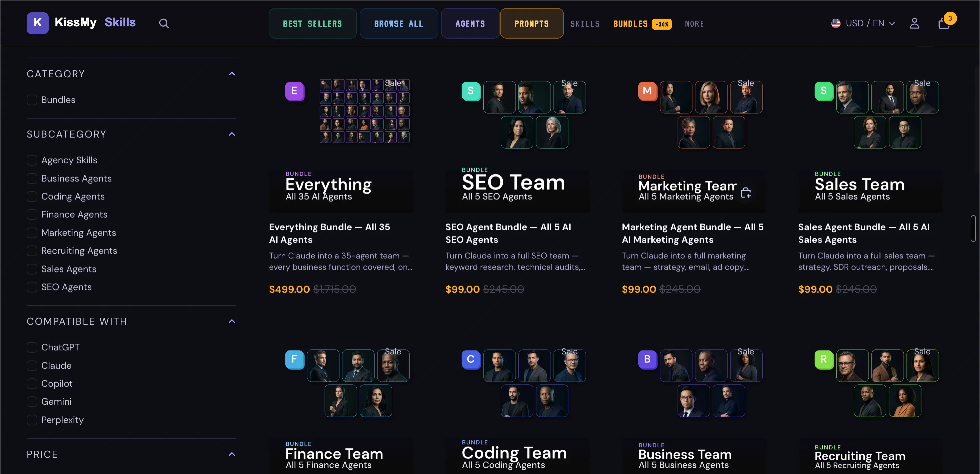Click the Everything bundle agent grid thumbnail
980x474 pixels.
point(364,111)
